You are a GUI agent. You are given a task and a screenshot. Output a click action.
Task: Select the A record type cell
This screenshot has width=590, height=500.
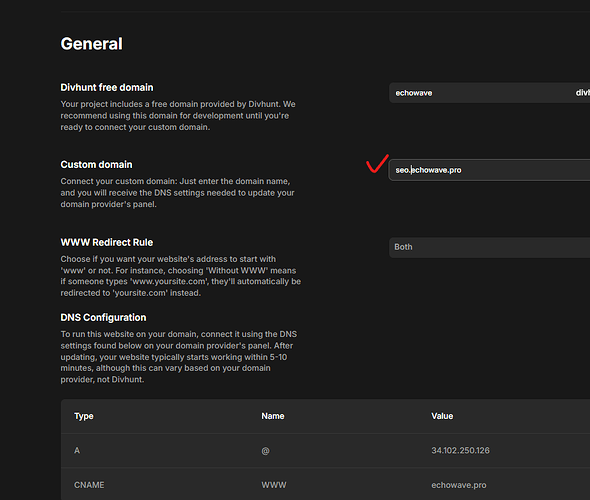77,450
